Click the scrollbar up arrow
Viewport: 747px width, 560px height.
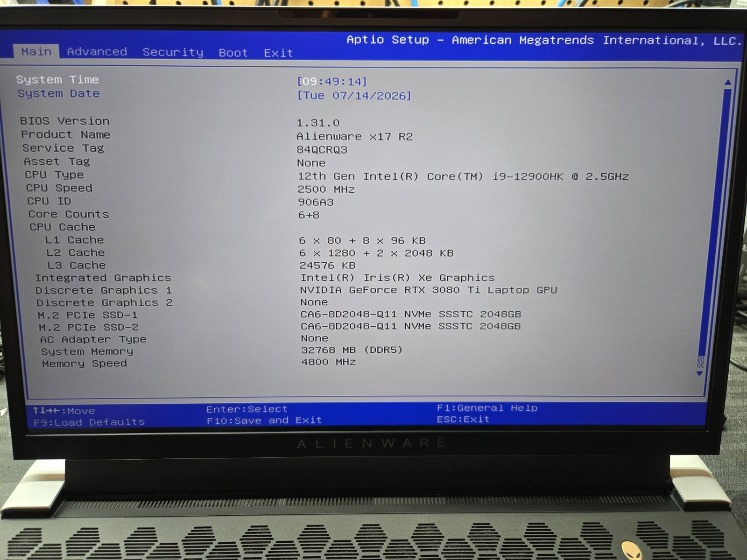point(727,82)
